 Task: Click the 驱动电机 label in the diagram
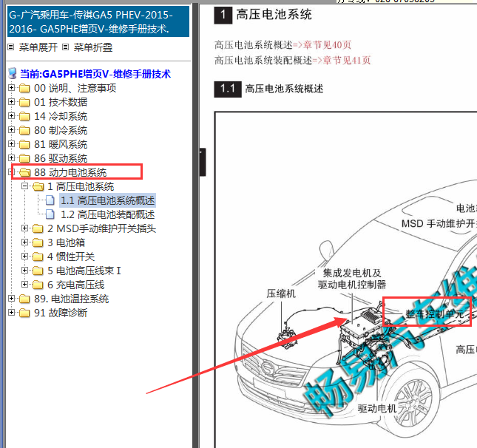377,408
